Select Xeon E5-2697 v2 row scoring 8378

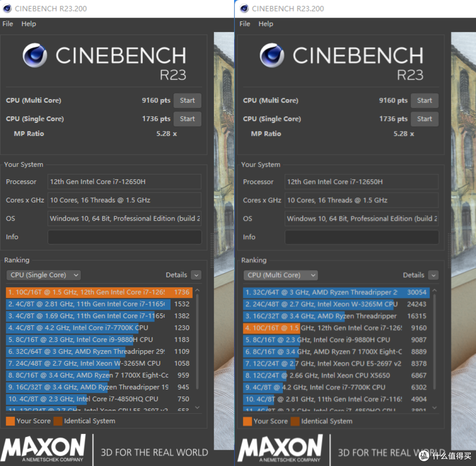pos(336,363)
